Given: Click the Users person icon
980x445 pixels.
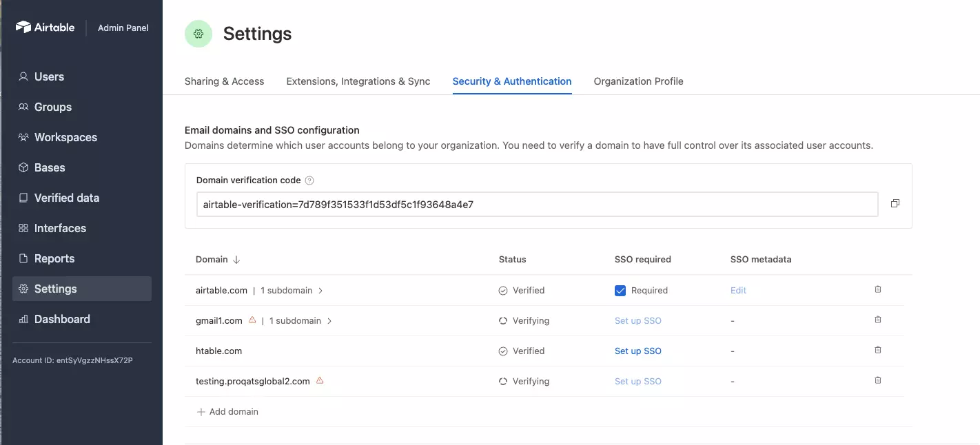Looking at the screenshot, I should coord(23,76).
